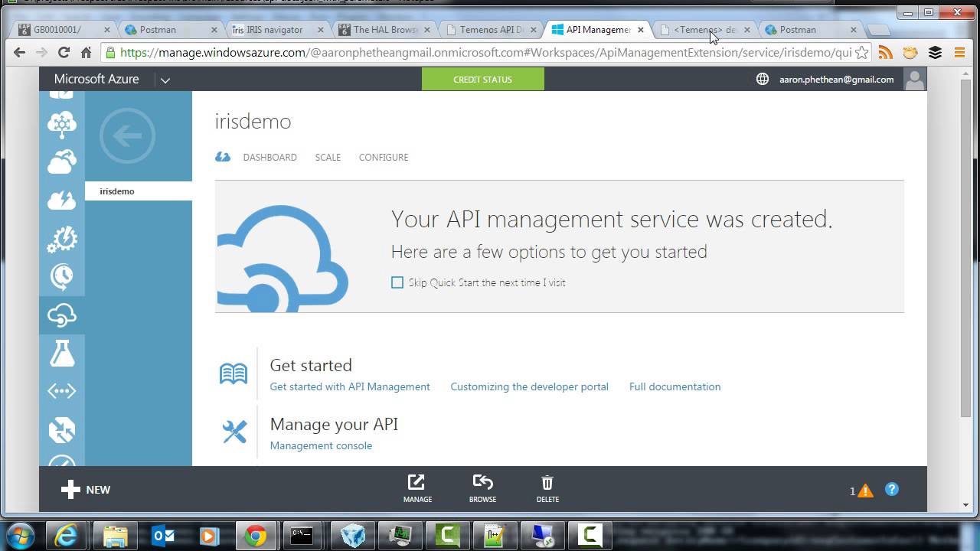Click the globe language icon in header
This screenshot has width=980, height=551.
pos(763,80)
